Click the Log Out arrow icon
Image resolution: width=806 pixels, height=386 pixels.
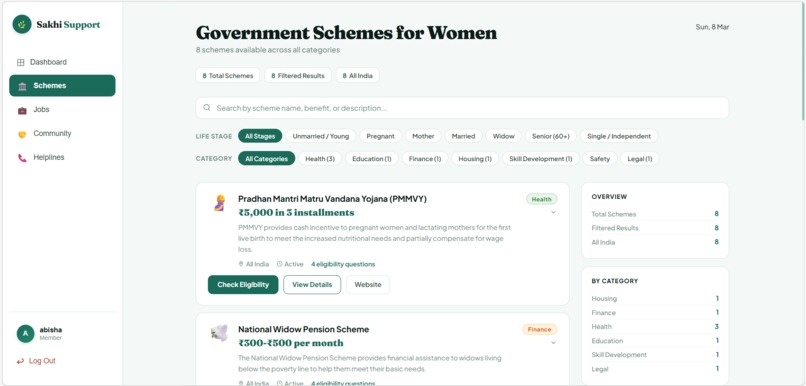click(21, 361)
